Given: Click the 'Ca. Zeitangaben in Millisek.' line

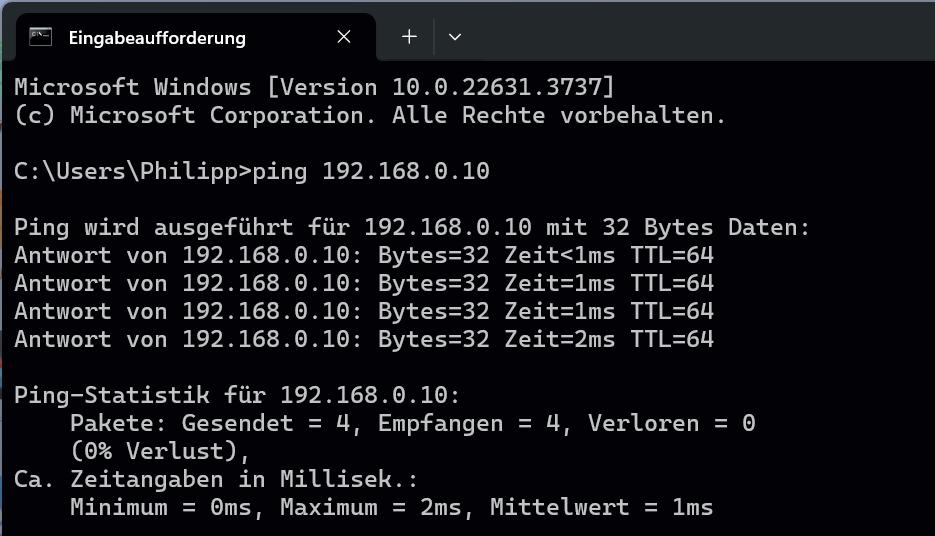Looking at the screenshot, I should point(216,479).
